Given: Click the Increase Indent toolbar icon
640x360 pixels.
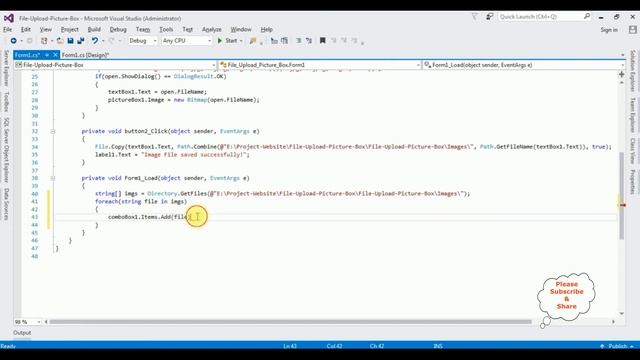Looking at the screenshot, I should [x=309, y=41].
